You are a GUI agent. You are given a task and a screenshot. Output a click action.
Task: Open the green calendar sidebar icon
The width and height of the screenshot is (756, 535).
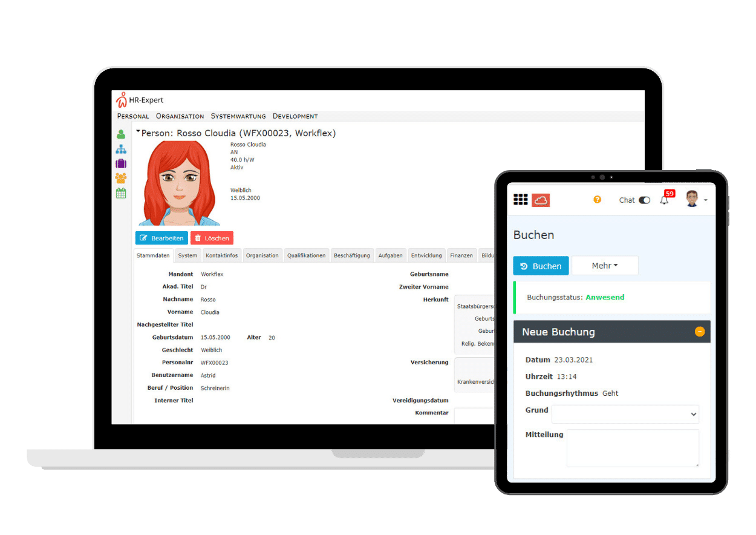pyautogui.click(x=120, y=192)
